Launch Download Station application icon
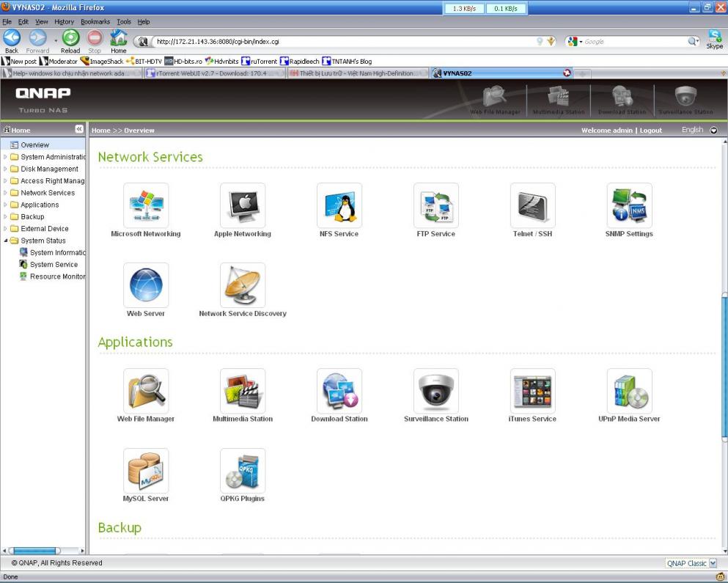 [x=339, y=391]
